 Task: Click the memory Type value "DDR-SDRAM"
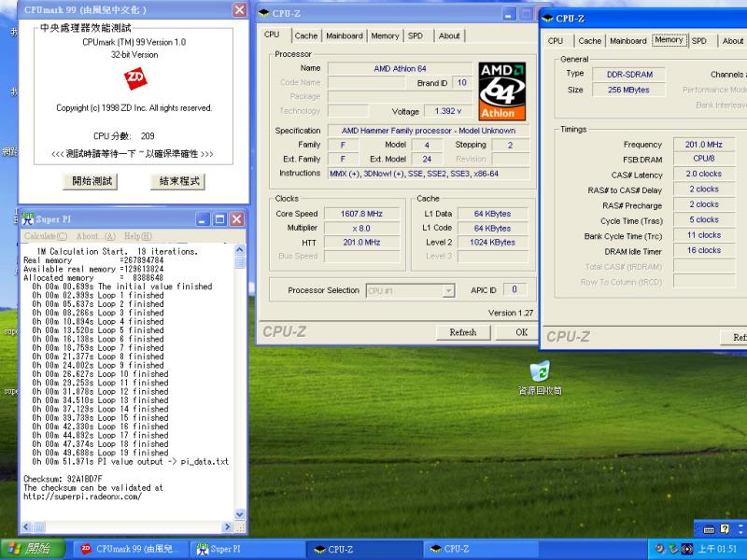tap(629, 75)
